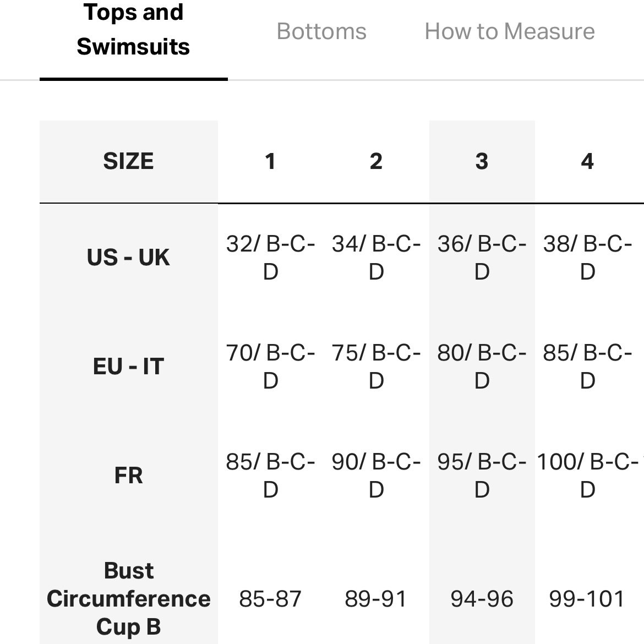
Task: Click the US - UK row label
Action: click(129, 258)
